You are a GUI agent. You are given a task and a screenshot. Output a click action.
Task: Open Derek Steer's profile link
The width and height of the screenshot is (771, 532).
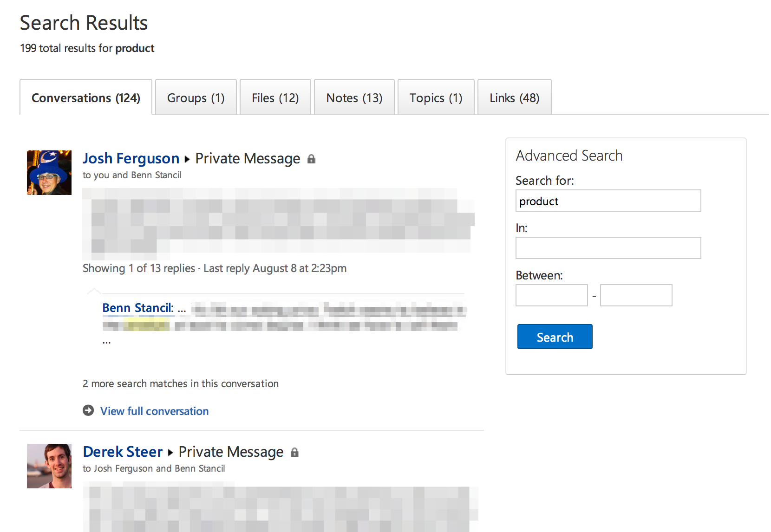tap(123, 452)
